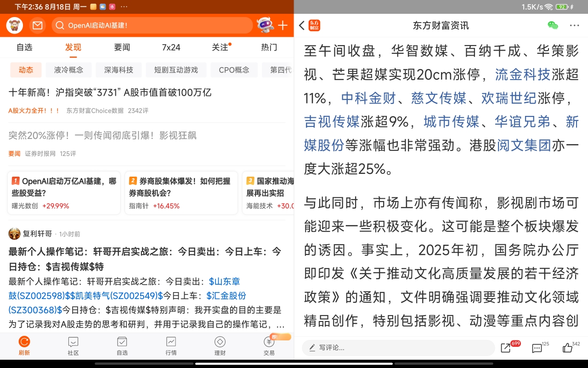Viewport: 588px width, 368px height.
Task: Open the 山东章鼓 stock link in post
Action: tap(225, 281)
